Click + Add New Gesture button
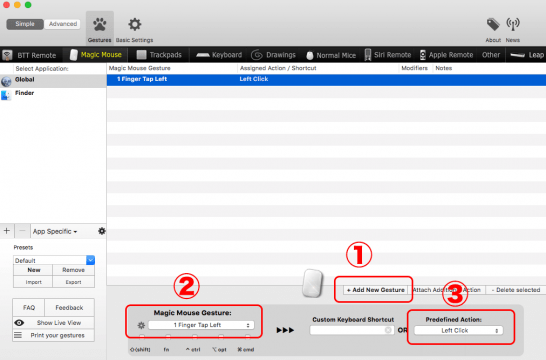546x360 pixels. (x=375, y=290)
